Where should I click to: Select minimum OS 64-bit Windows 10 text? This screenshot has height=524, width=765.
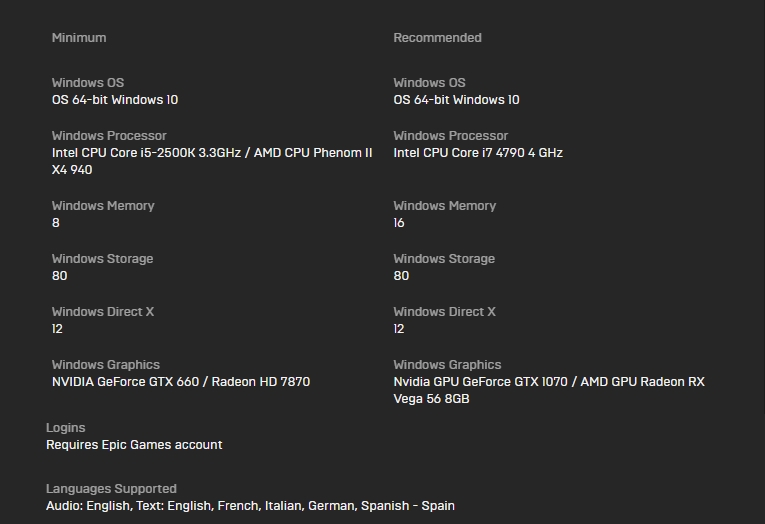pos(115,100)
